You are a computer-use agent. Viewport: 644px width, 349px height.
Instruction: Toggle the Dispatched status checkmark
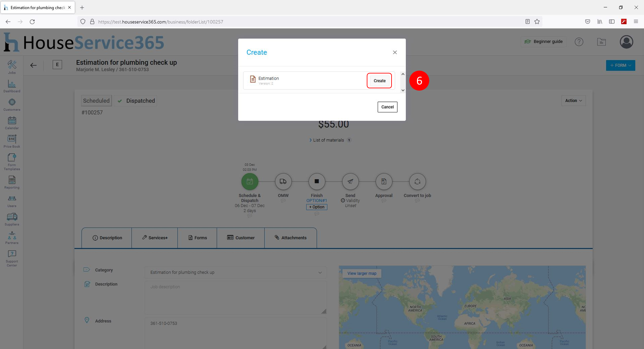[120, 101]
